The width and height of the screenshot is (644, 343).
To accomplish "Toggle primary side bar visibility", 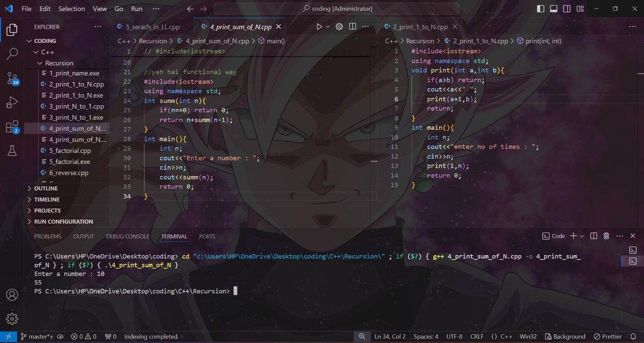I will click(540, 9).
